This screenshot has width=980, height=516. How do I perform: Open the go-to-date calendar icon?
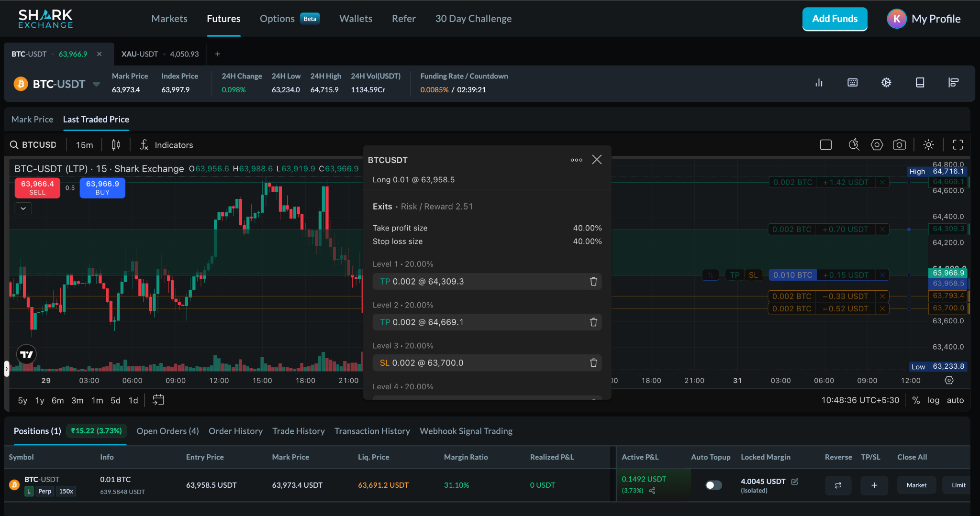(x=158, y=400)
